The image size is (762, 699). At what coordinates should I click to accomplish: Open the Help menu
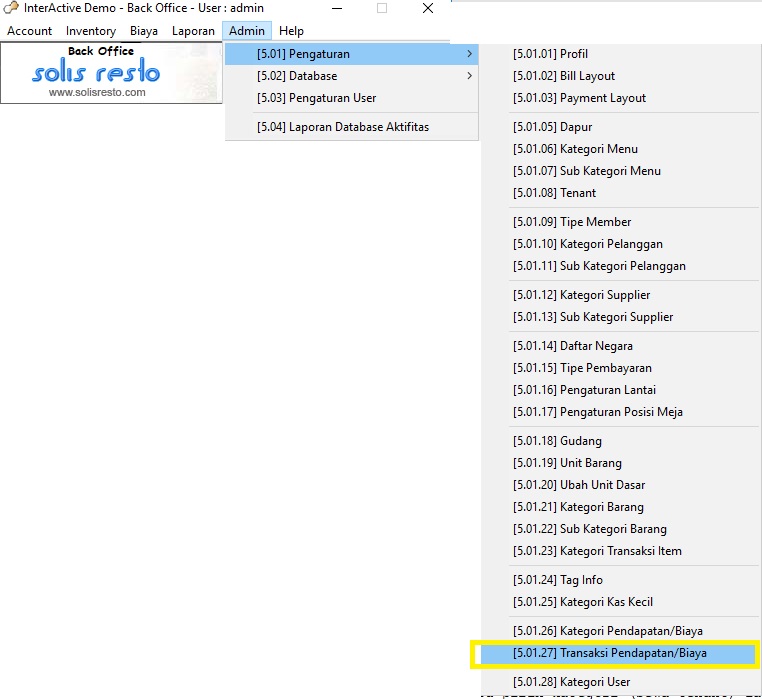point(291,31)
